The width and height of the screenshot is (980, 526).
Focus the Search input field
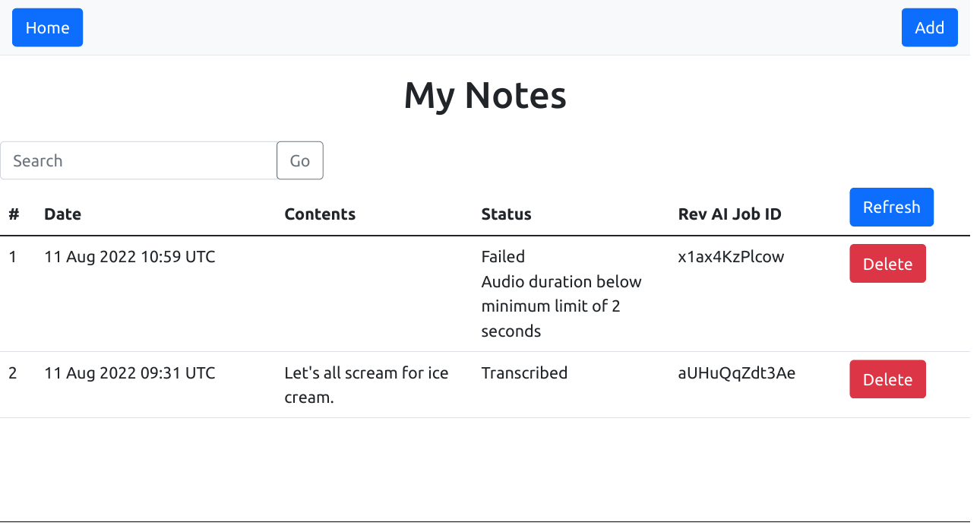(x=138, y=161)
